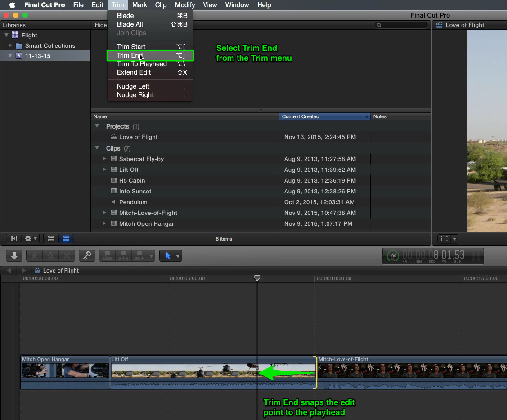Sort by the Name column header

click(x=185, y=116)
